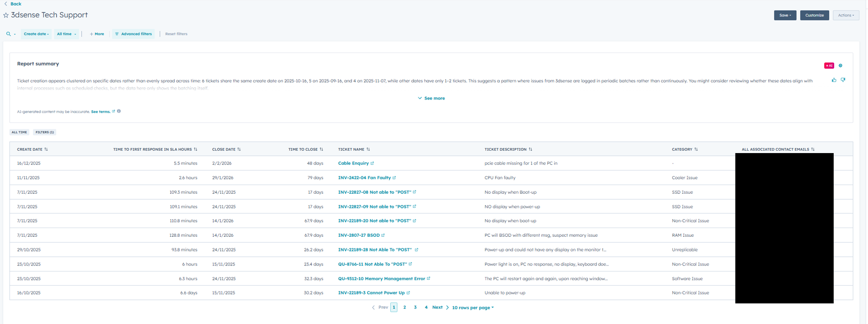Change 10 rows per page dropdown
The image size is (868, 324).
[x=473, y=308]
